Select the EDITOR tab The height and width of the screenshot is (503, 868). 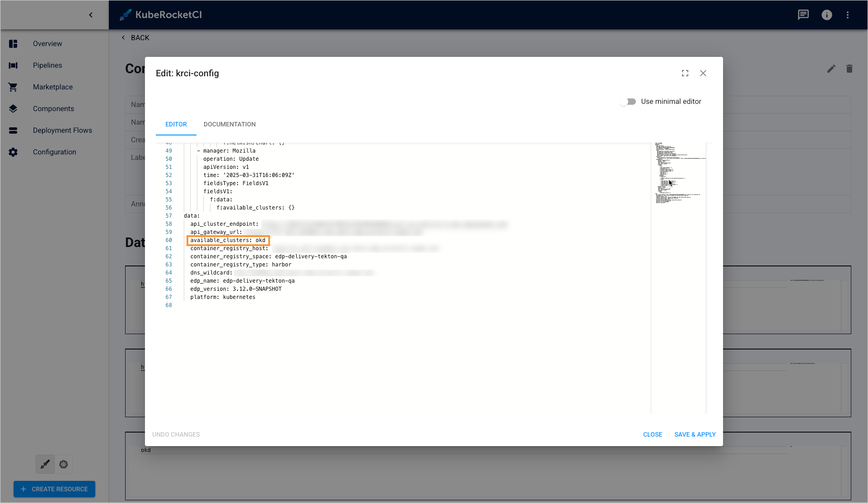[x=176, y=124]
